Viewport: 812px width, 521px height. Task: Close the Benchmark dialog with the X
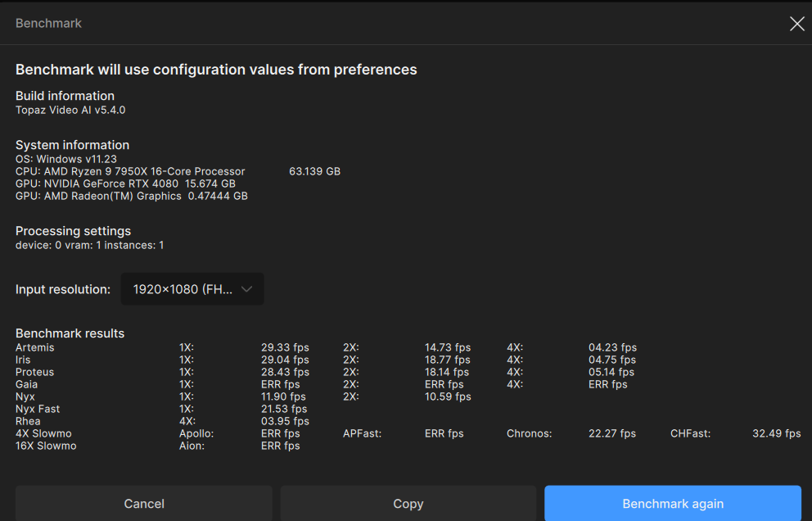[797, 23]
